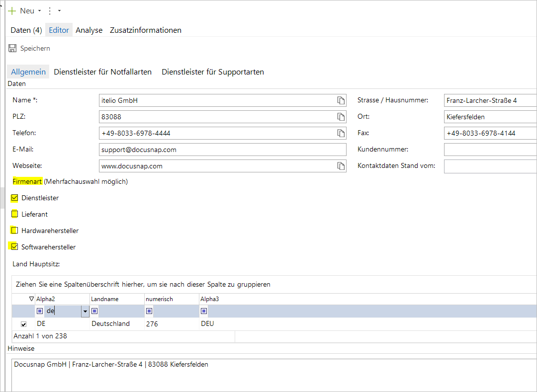Sort by the Landname column header
Viewport: 537px width, 392px height.
[117, 299]
